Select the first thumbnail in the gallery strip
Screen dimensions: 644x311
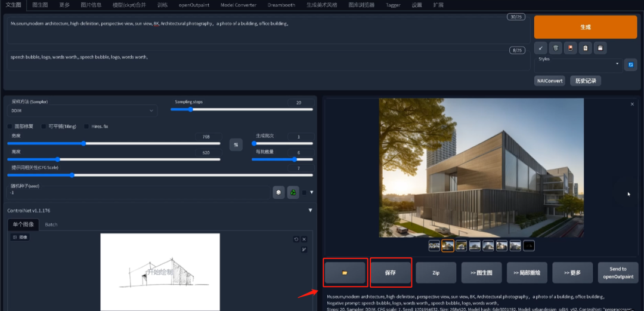pyautogui.click(x=434, y=245)
